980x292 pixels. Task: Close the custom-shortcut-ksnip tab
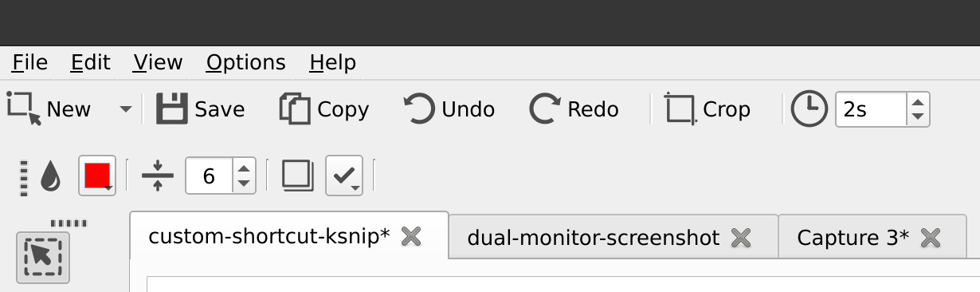(410, 236)
